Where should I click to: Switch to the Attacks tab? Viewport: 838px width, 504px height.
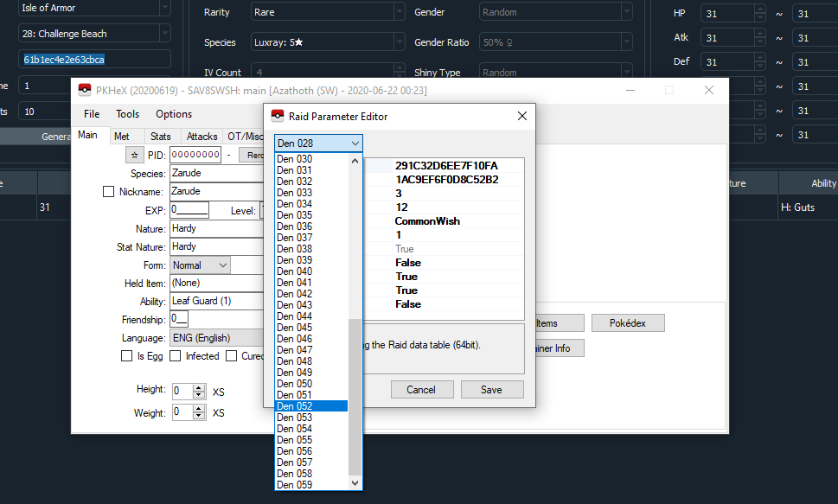pos(202,136)
